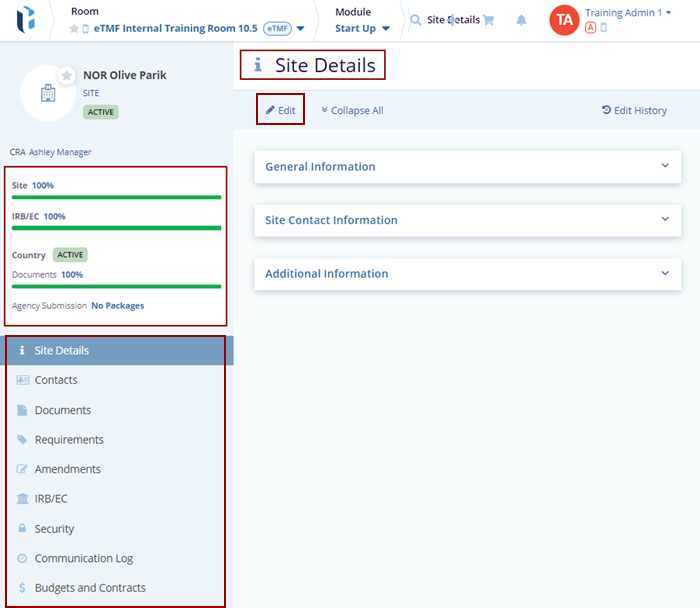The height and width of the screenshot is (608, 700).
Task: Go to Budgets and Contracts menu item
Action: [90, 588]
